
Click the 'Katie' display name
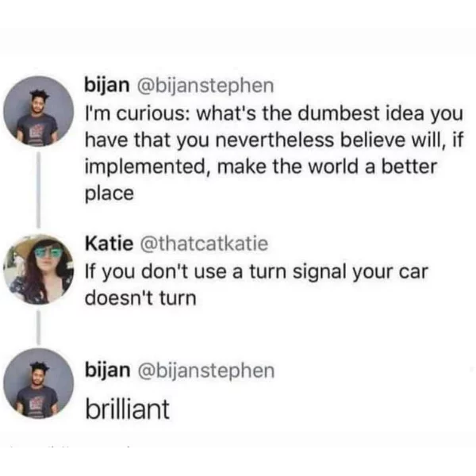point(109,244)
